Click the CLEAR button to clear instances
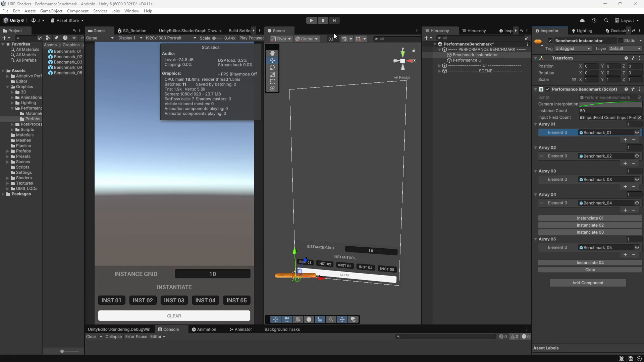This screenshot has width=644, height=362. (x=174, y=316)
